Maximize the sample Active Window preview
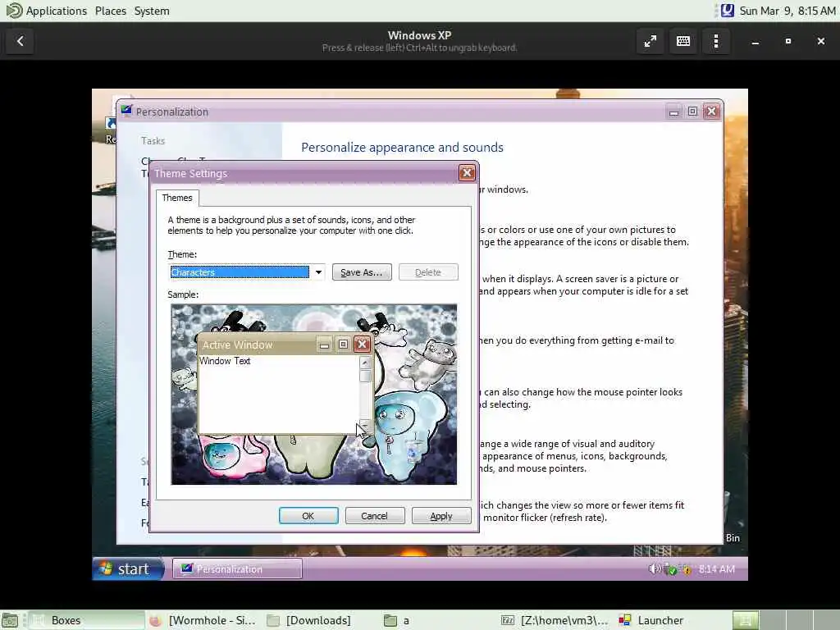Viewport: 840px width, 630px height. [x=344, y=345]
